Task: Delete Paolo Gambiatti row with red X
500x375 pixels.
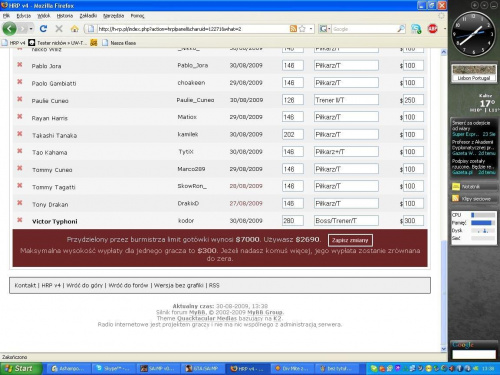Action: pyautogui.click(x=20, y=82)
